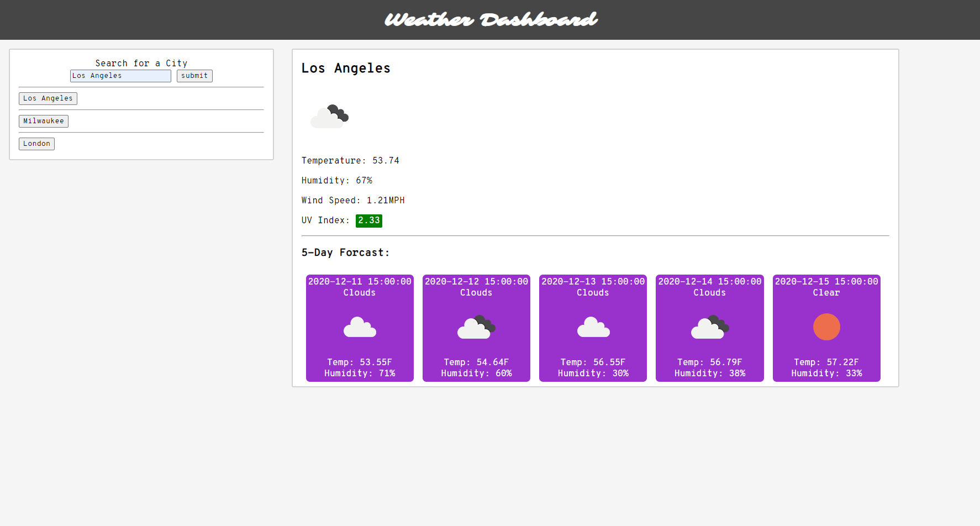Click the 2020-12-14 15:00:00 date text
The height and width of the screenshot is (526, 980).
(710, 281)
